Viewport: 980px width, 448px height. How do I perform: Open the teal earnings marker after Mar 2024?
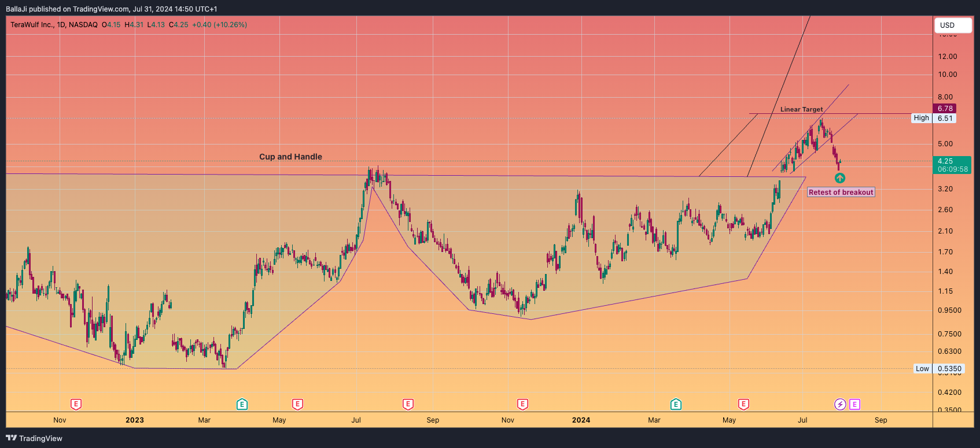[x=676, y=405]
